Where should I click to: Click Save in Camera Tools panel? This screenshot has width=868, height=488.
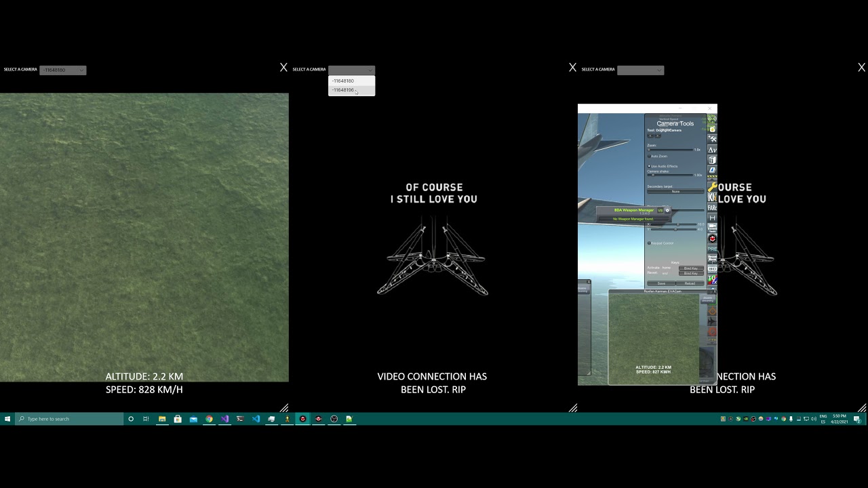click(x=661, y=283)
